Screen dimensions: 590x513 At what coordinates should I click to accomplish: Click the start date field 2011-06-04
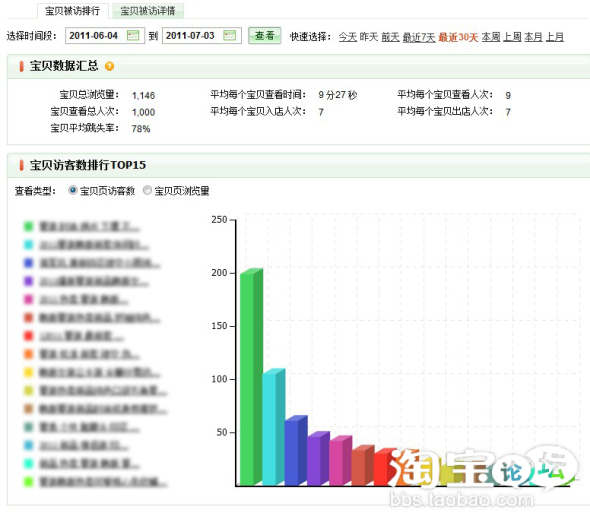pos(105,36)
